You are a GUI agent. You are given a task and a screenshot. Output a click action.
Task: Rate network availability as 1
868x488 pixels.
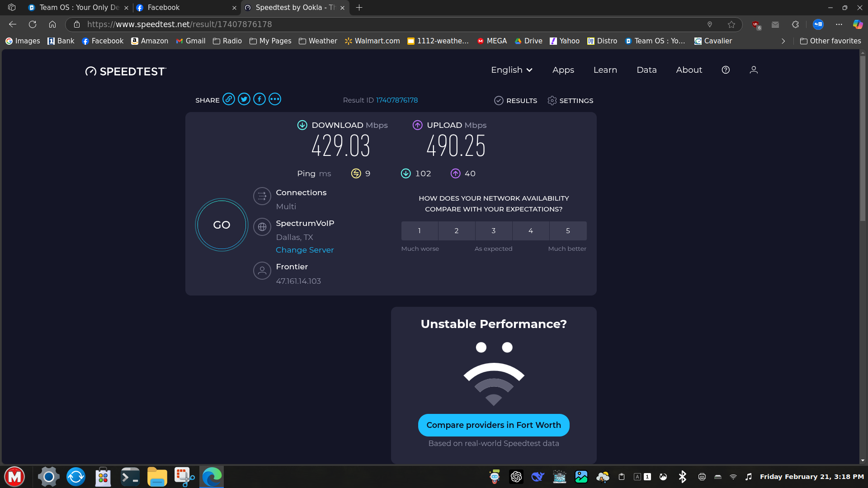point(420,231)
